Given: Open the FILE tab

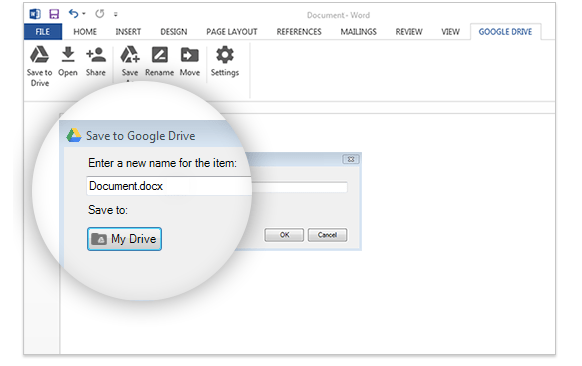Looking at the screenshot, I should pos(43,32).
